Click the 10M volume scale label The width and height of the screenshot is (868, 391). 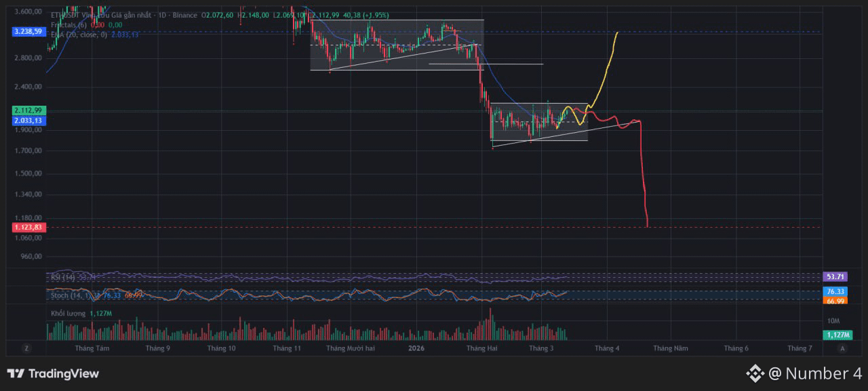click(834, 321)
